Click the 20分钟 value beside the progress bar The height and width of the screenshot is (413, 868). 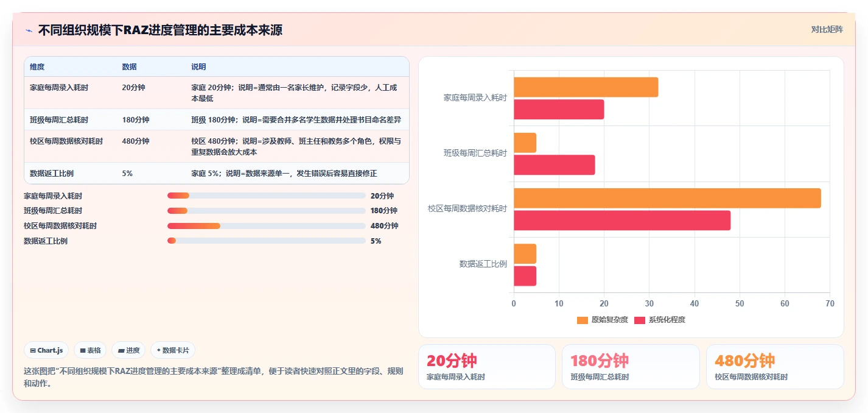[382, 196]
